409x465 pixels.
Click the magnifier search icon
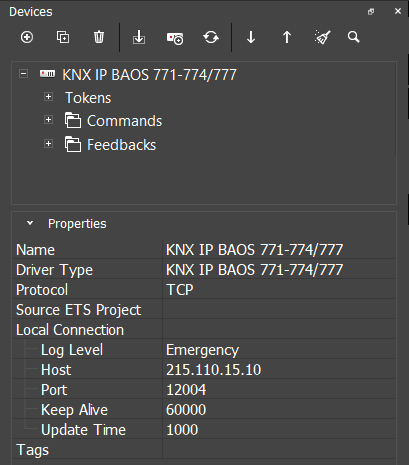coord(354,37)
